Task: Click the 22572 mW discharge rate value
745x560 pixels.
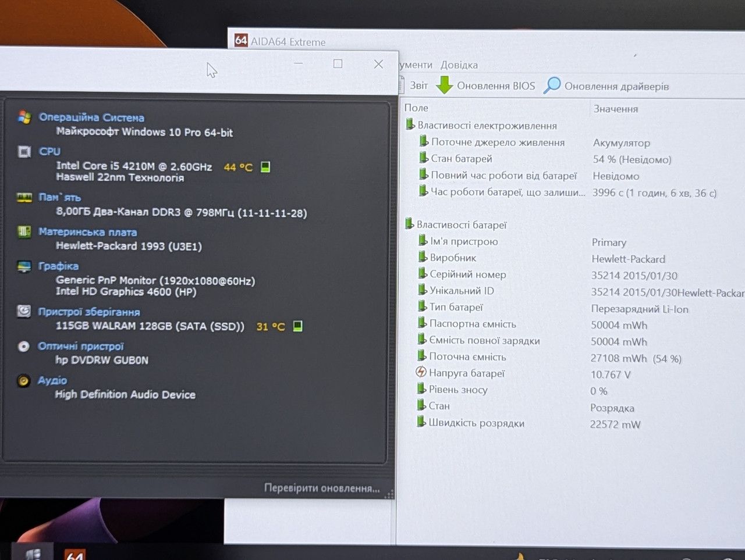Action: click(x=615, y=424)
